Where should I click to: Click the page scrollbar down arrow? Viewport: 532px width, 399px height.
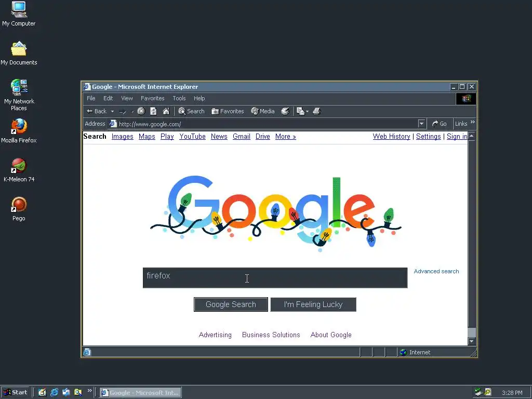472,341
